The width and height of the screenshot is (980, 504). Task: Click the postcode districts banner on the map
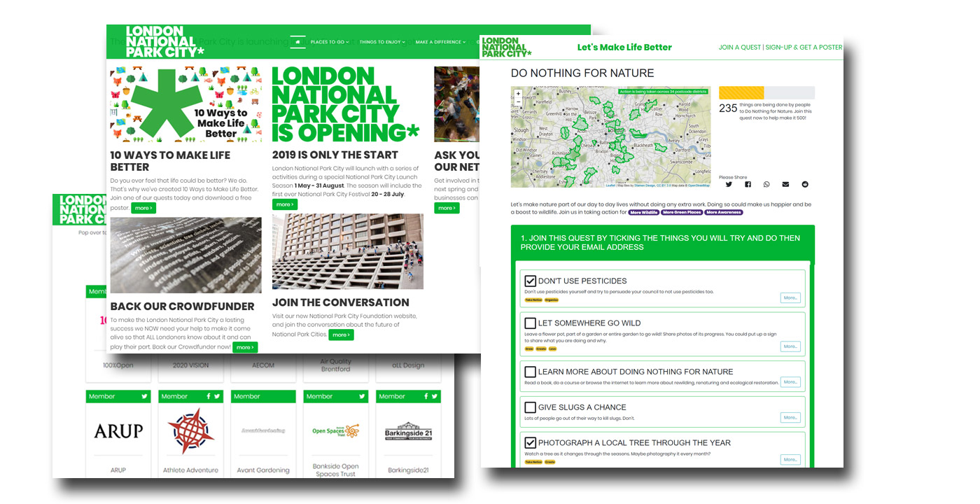(x=664, y=91)
